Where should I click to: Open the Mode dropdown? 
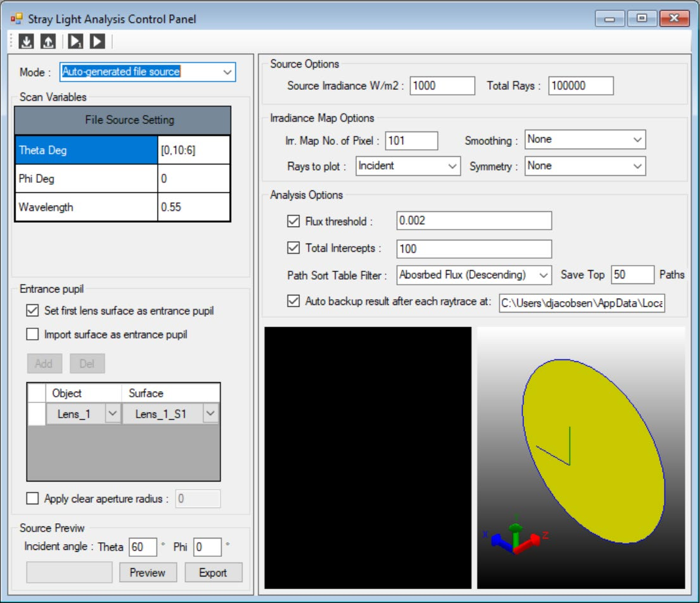pyautogui.click(x=227, y=72)
